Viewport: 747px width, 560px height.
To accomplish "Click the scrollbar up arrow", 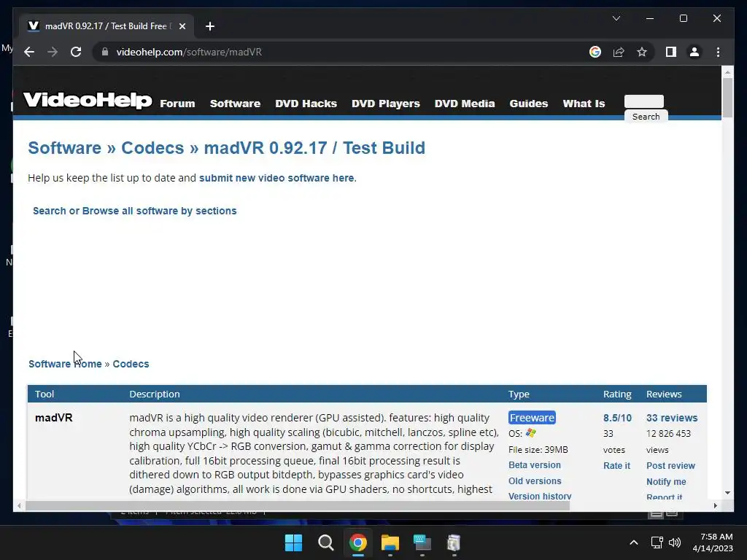I will click(x=727, y=72).
